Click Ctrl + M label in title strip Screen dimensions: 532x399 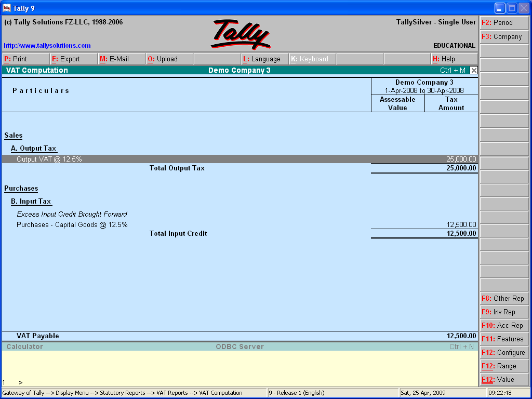[453, 70]
